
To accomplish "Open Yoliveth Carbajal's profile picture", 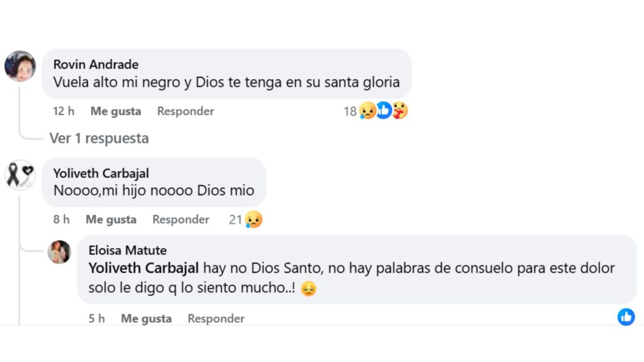I will coord(21,174).
